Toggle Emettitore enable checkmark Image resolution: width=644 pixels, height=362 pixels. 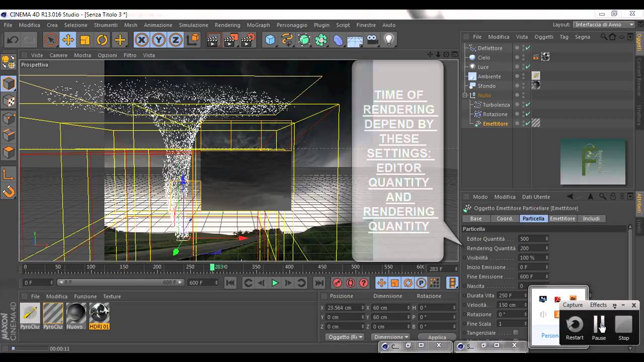coord(528,124)
